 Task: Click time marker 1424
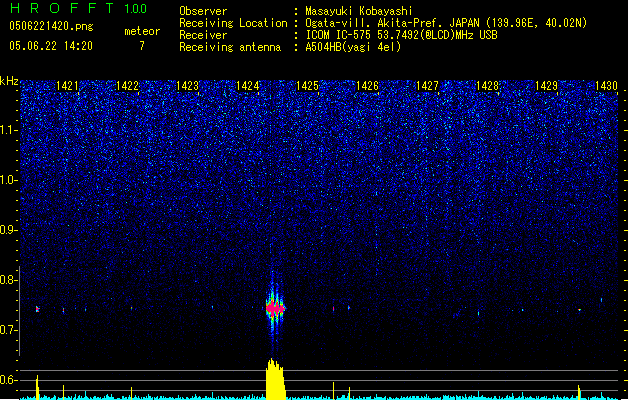point(248,85)
